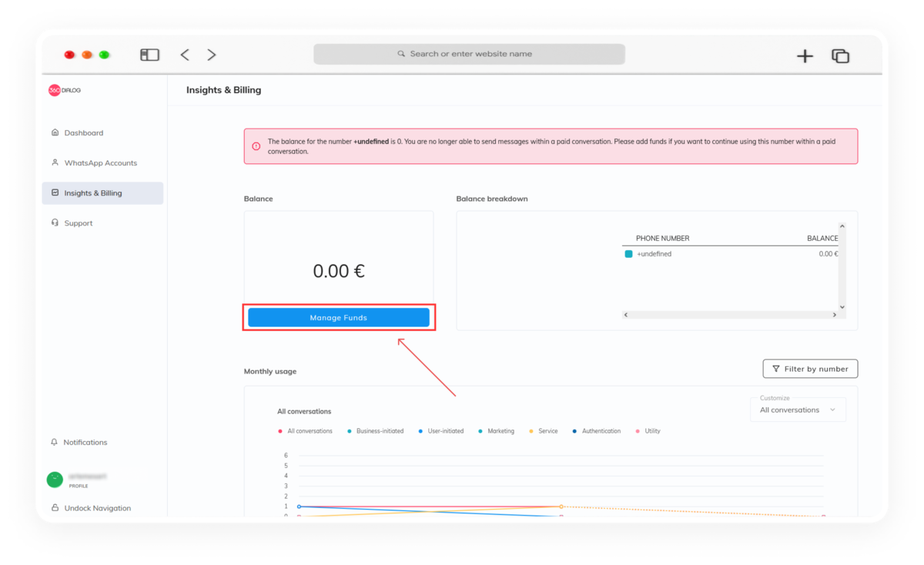Viewport: 924px width, 565px height.
Task: Toggle Authentication legend series
Action: (x=597, y=431)
